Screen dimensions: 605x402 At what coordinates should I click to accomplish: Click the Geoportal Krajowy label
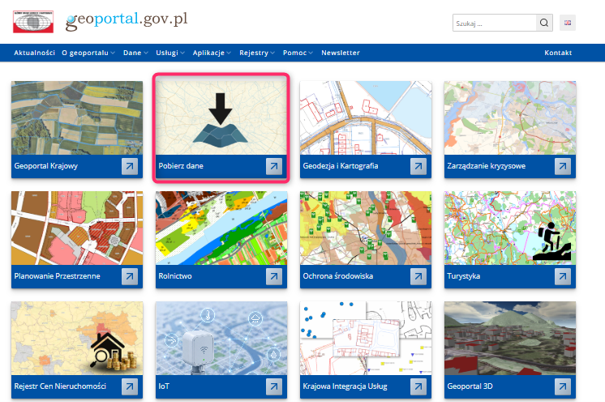pyautogui.click(x=46, y=166)
